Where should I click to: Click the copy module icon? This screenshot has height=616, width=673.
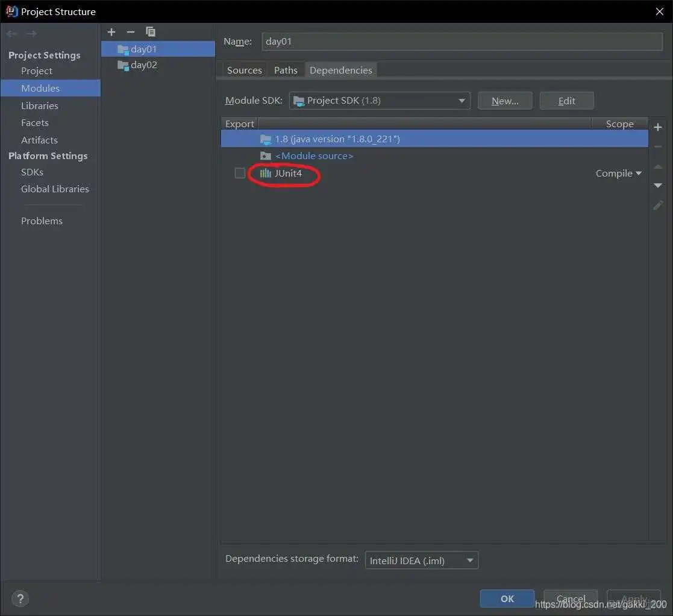[150, 31]
